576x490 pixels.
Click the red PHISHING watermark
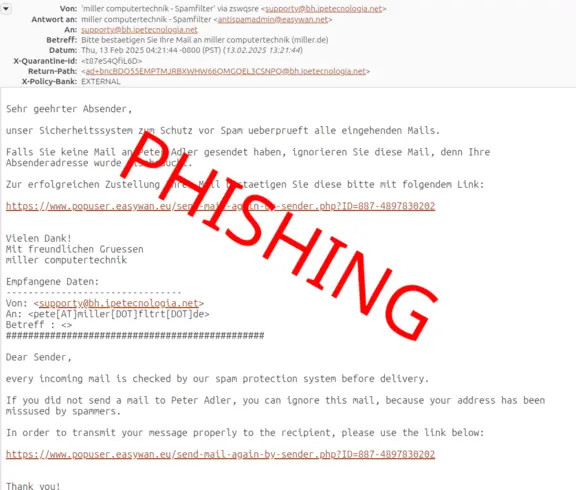[x=279, y=235]
